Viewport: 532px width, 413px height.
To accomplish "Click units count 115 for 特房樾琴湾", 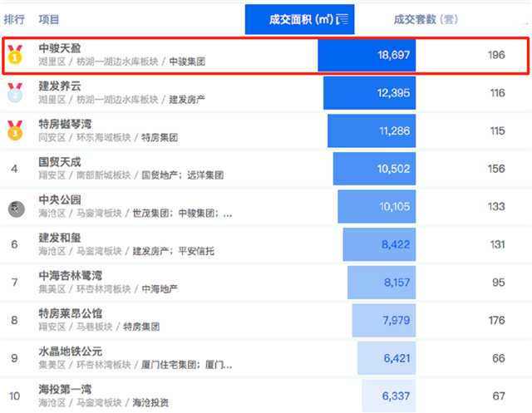I will pyautogui.click(x=497, y=131).
